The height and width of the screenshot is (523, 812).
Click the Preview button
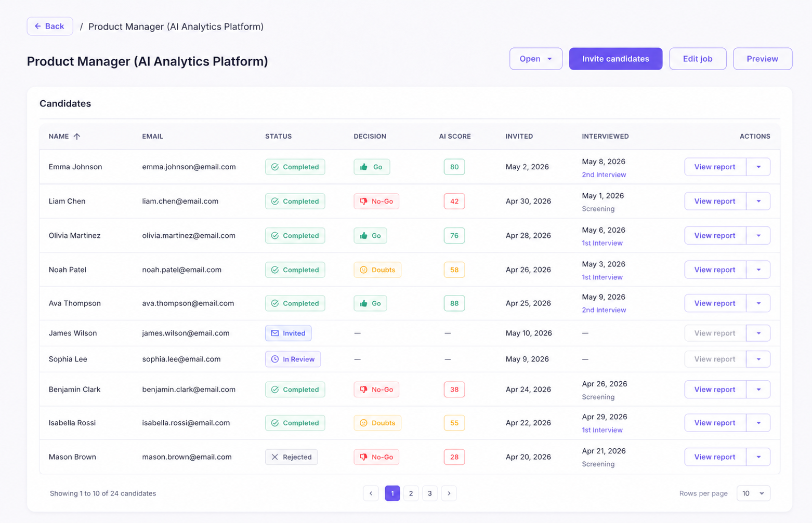point(763,59)
